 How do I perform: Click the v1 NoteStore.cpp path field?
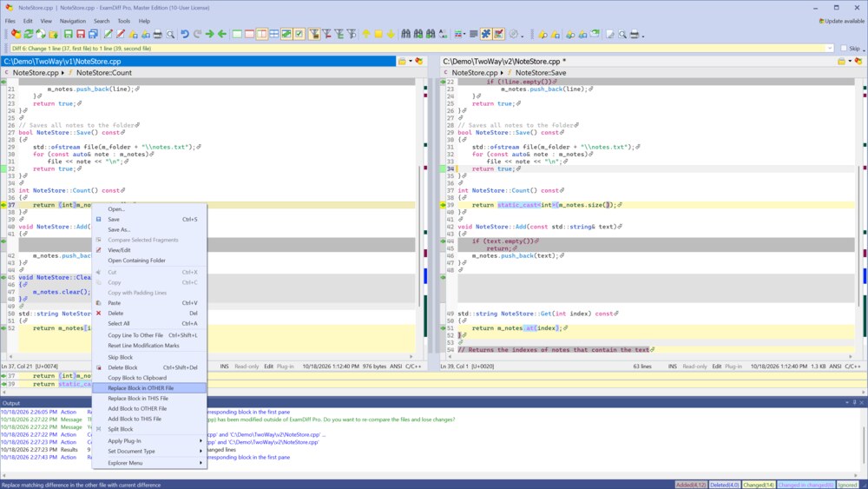click(x=198, y=62)
